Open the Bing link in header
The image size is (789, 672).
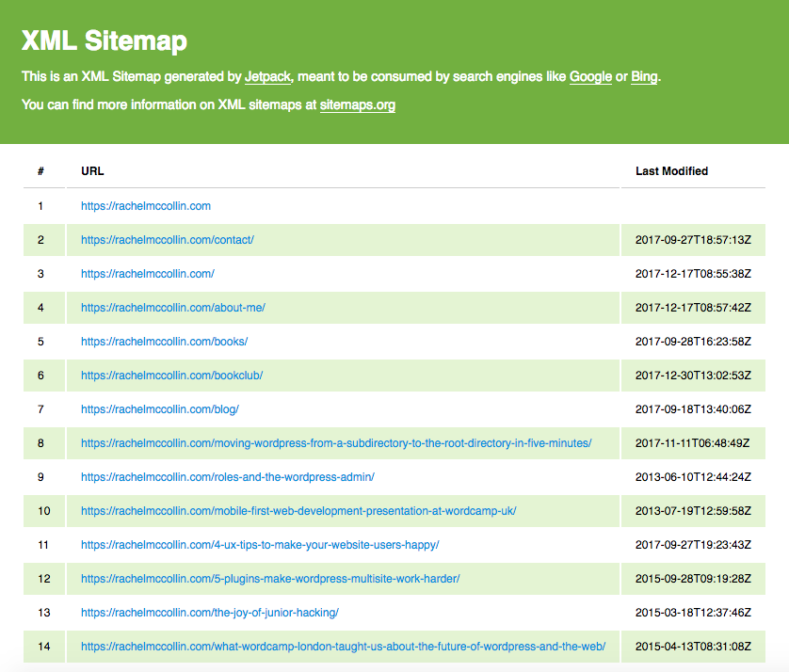click(644, 76)
